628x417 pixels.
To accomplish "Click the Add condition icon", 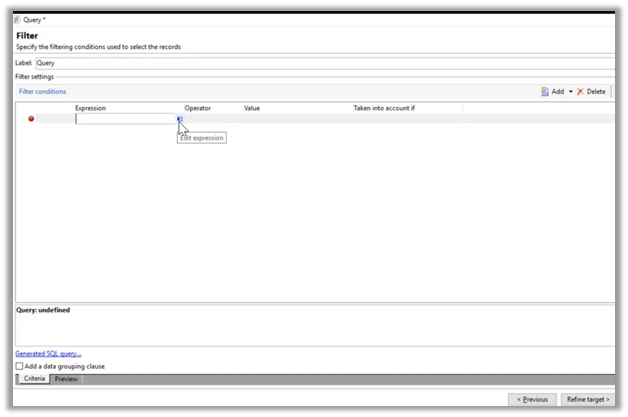I will point(545,92).
